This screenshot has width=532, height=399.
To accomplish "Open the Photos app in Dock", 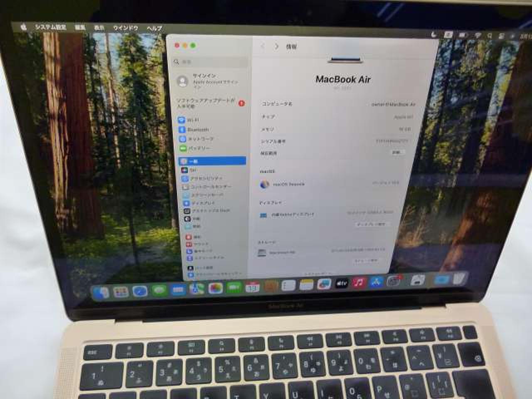I will coord(215,288).
